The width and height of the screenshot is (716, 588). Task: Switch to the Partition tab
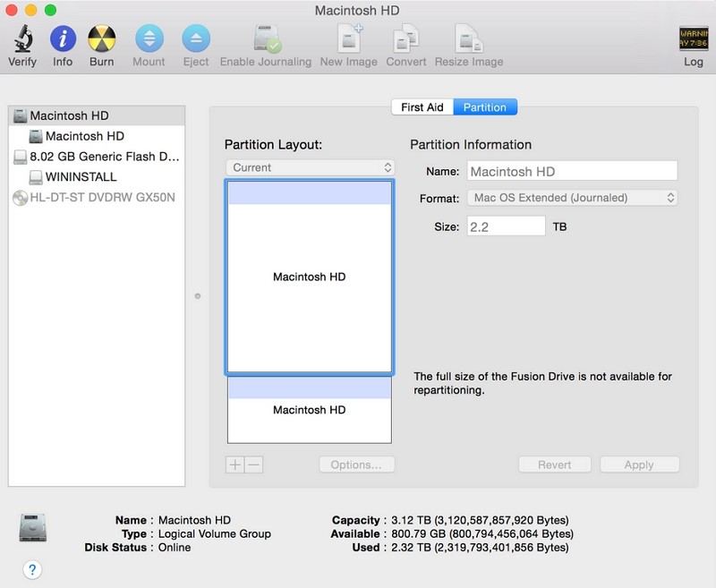pos(485,107)
